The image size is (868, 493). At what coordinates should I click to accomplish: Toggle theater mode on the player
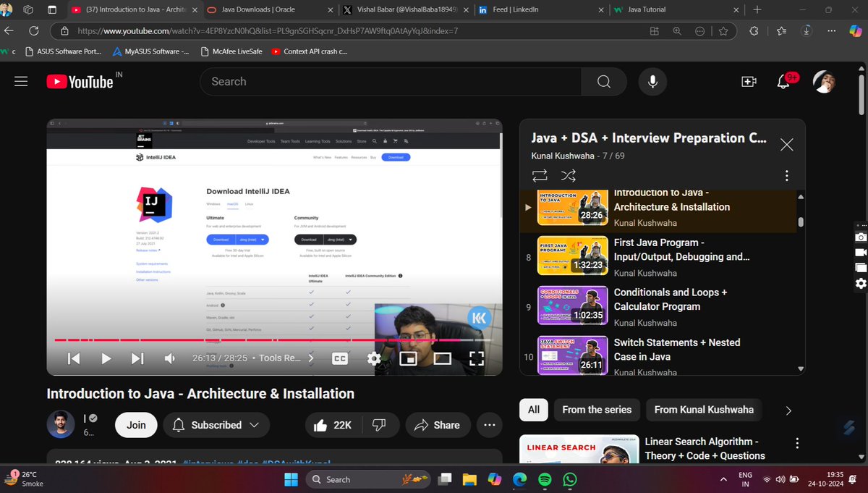coord(442,358)
